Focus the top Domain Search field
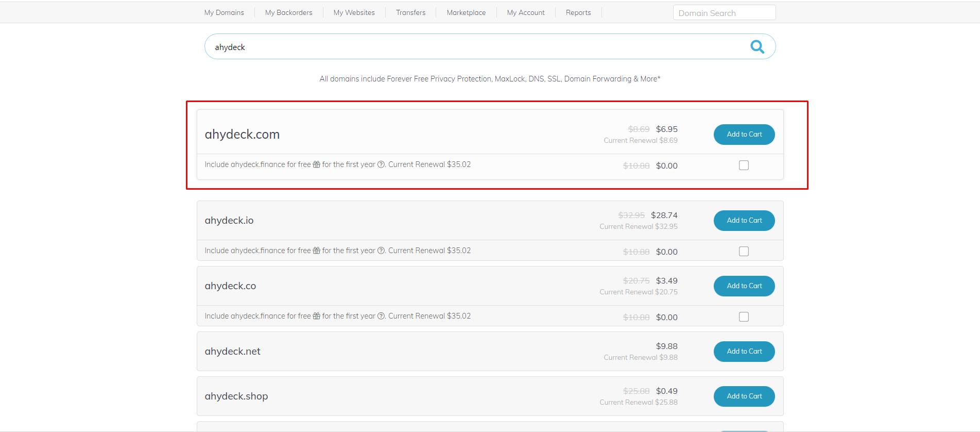Screen dimensions: 980x432 pos(724,13)
